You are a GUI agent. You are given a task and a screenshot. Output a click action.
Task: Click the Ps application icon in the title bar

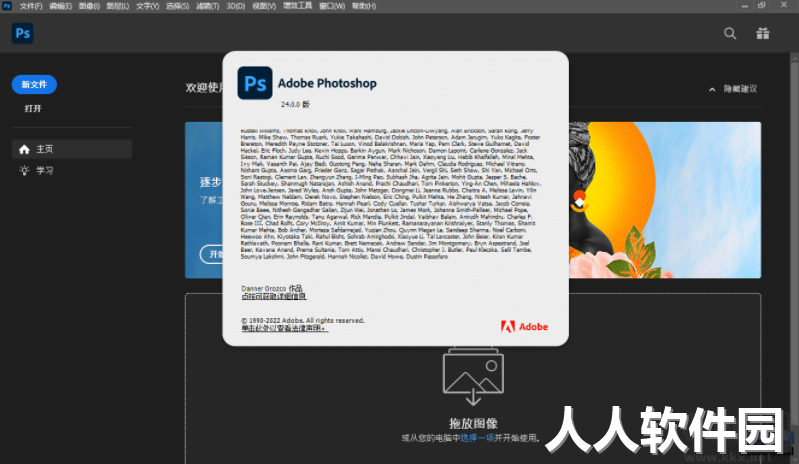pos(7,6)
